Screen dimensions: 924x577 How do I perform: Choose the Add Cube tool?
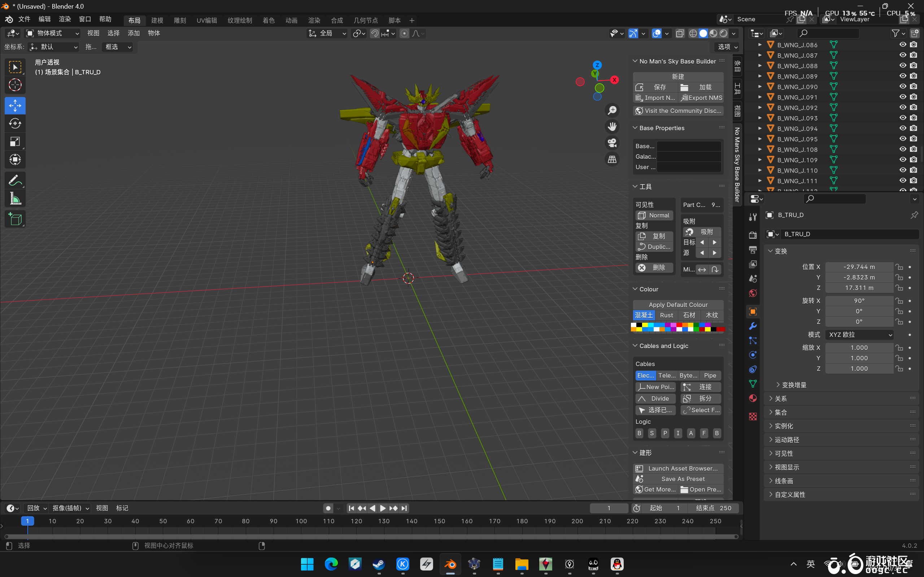point(15,219)
